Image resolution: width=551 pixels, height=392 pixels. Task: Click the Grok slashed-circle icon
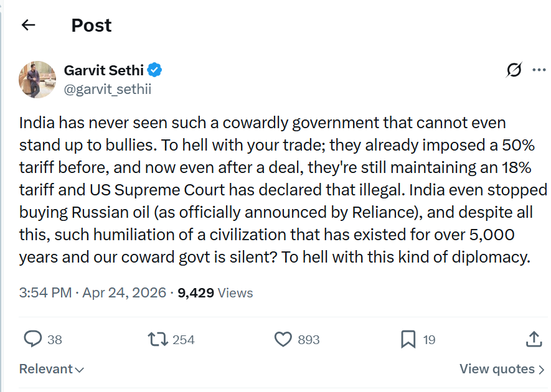514,70
